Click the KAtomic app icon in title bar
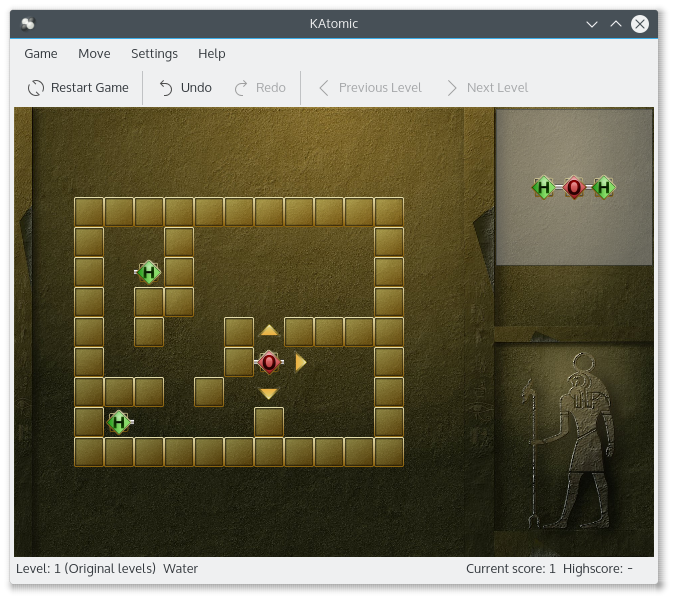Image resolution: width=674 pixels, height=600 pixels. click(x=28, y=24)
